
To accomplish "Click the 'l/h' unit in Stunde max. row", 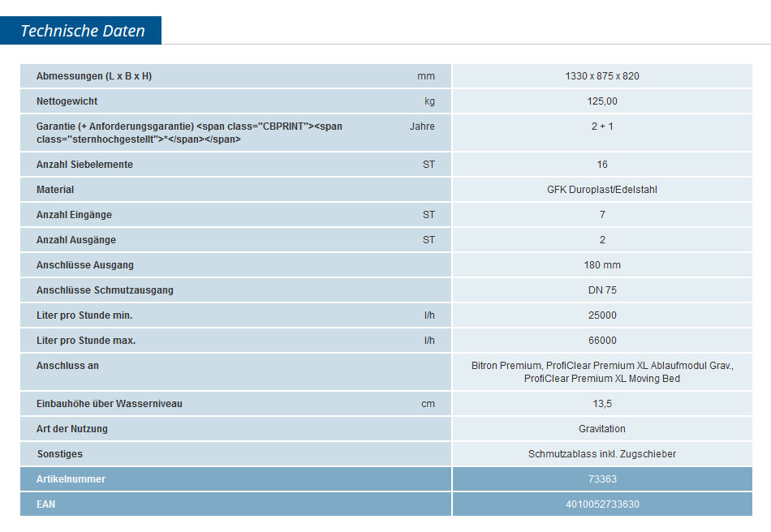I will [429, 341].
